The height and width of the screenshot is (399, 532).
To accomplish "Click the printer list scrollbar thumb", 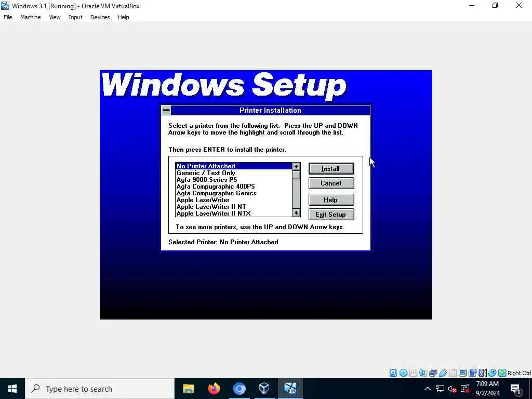I will pos(296,175).
